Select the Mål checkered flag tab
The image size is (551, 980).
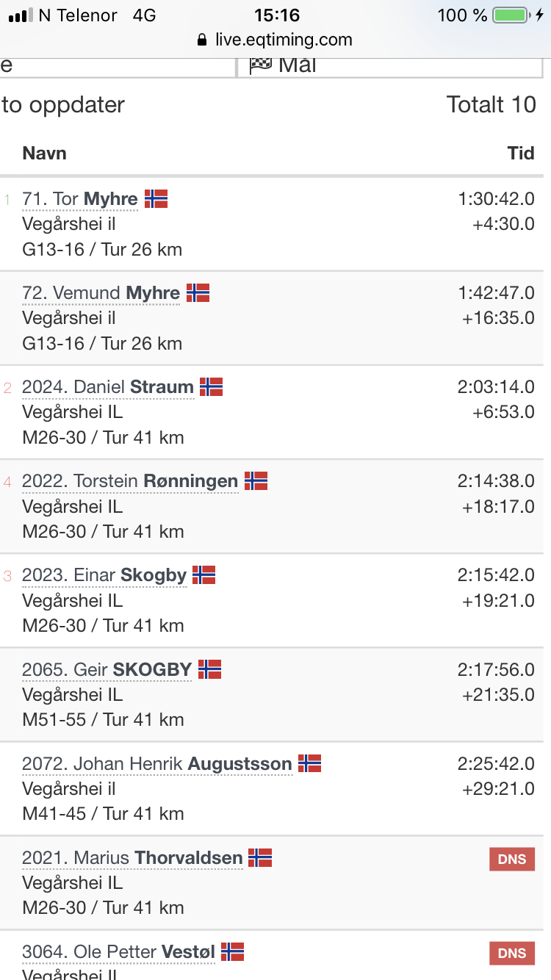389,65
